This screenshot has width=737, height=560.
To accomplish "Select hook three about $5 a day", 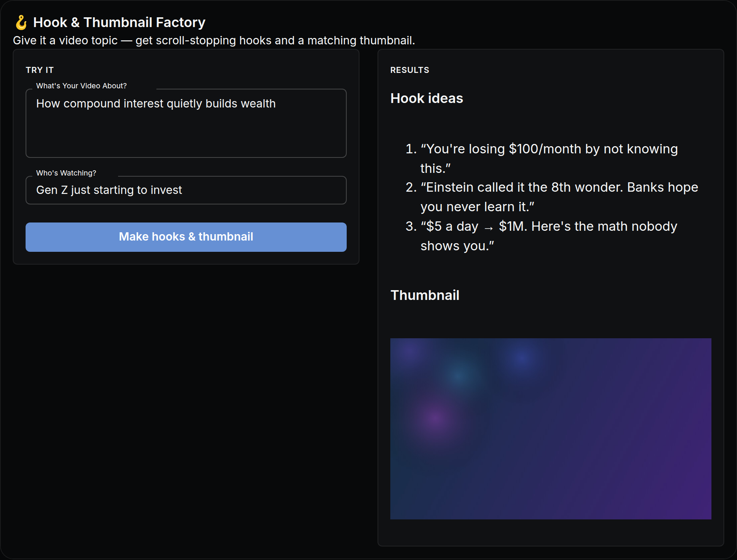I will click(x=549, y=236).
